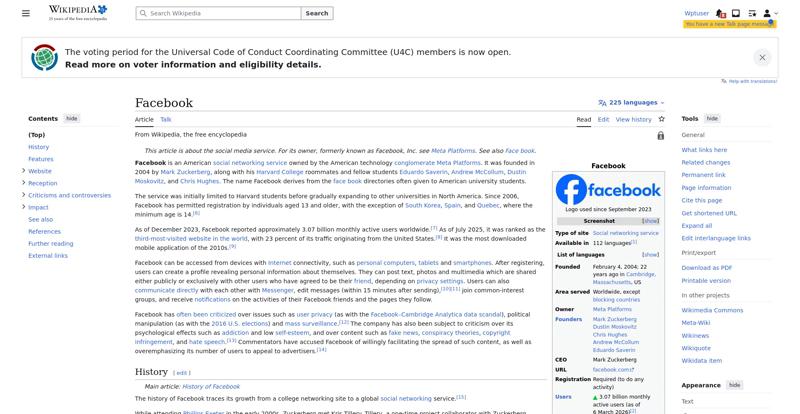Expand Criticisms and controversies in contents
The height and width of the screenshot is (414, 800).
24,195
